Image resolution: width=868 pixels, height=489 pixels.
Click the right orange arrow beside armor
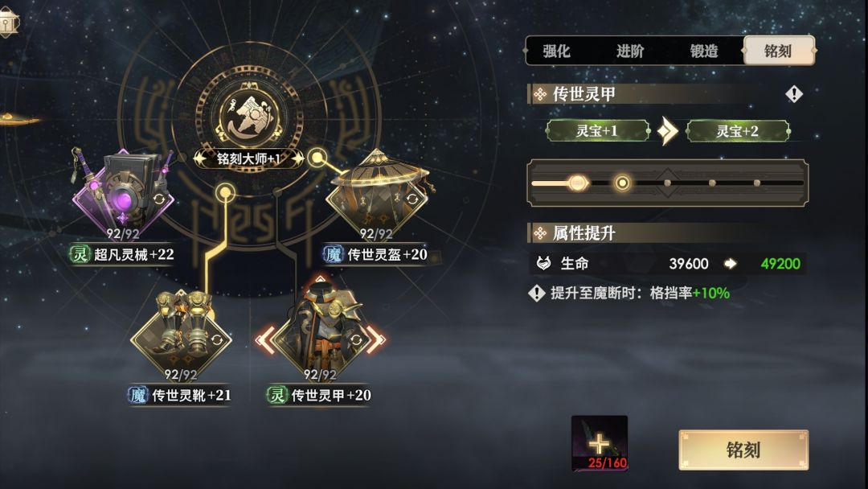[x=376, y=340]
